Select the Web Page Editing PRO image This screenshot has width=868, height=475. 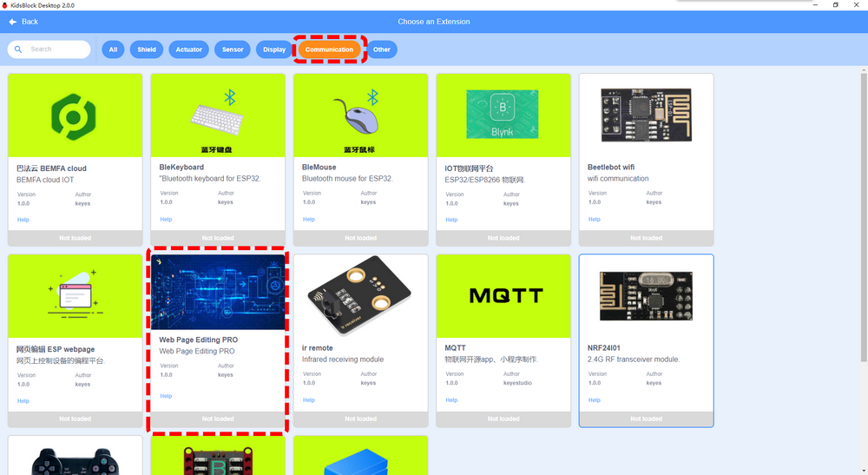point(218,293)
